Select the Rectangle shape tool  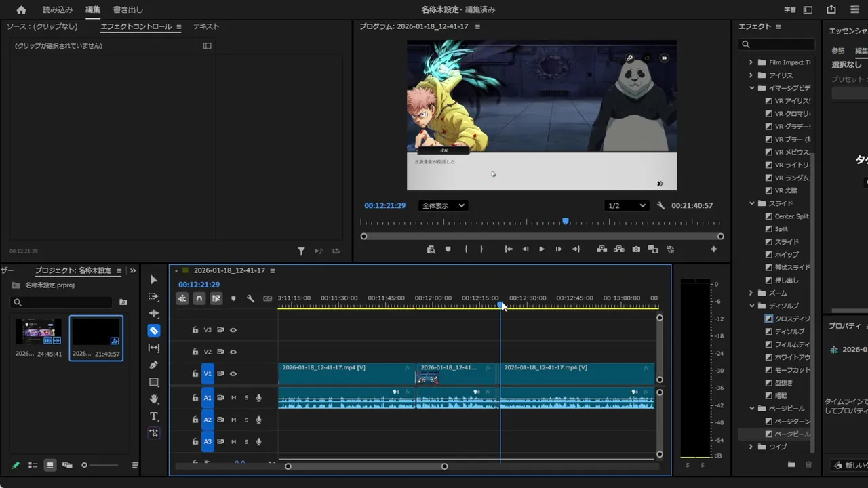(x=154, y=382)
